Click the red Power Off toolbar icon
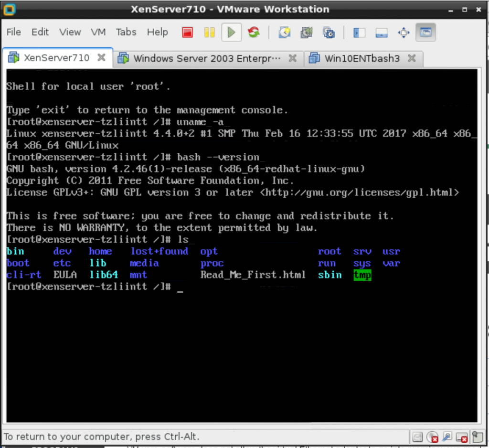This screenshot has height=448, width=489. [187, 32]
